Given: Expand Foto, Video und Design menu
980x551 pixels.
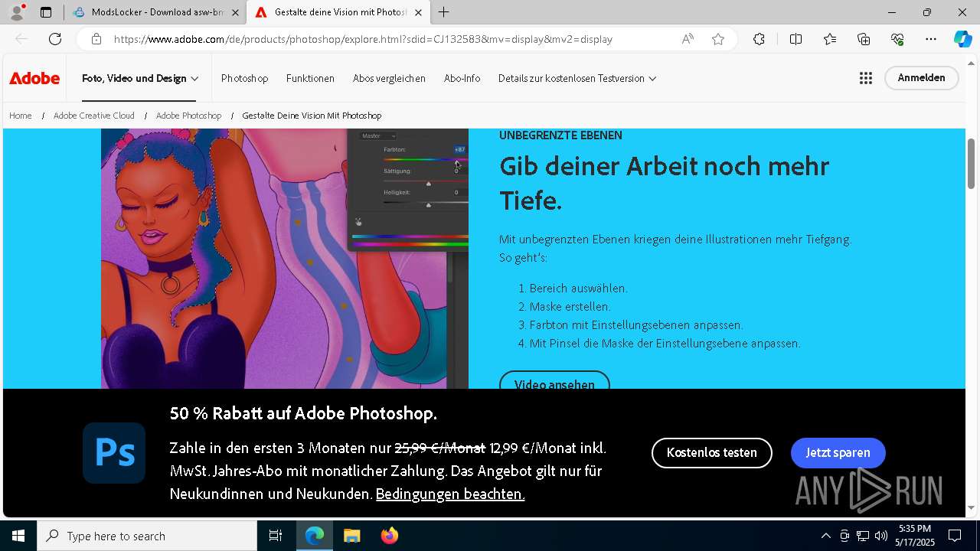Looking at the screenshot, I should coord(140,78).
